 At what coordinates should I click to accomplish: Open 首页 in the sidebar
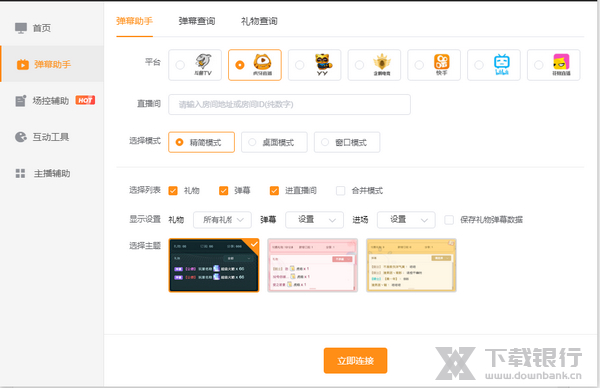coord(52,28)
